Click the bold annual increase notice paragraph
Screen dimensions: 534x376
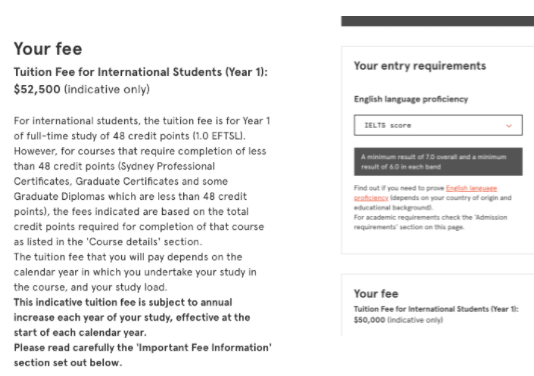pos(132,317)
